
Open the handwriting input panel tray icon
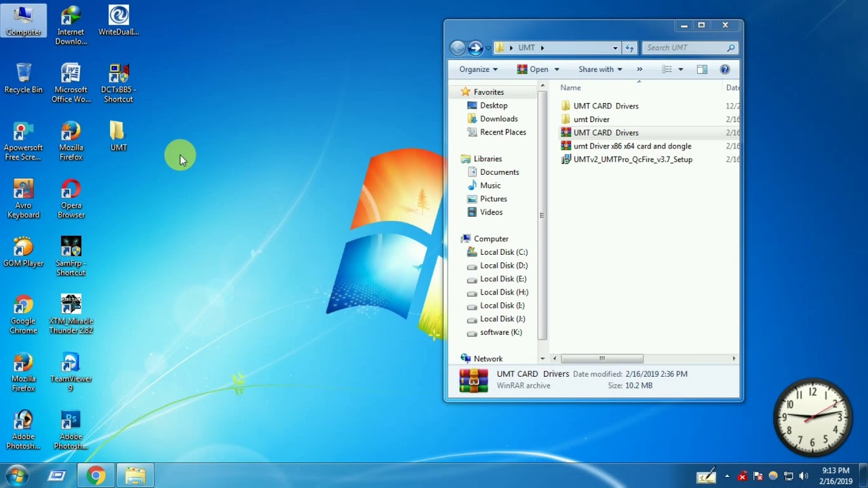tap(706, 476)
